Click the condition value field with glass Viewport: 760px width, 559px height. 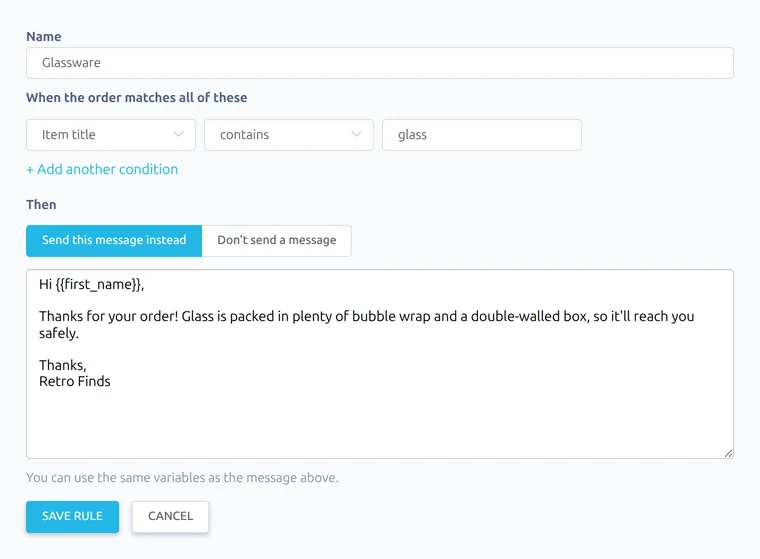(481, 135)
